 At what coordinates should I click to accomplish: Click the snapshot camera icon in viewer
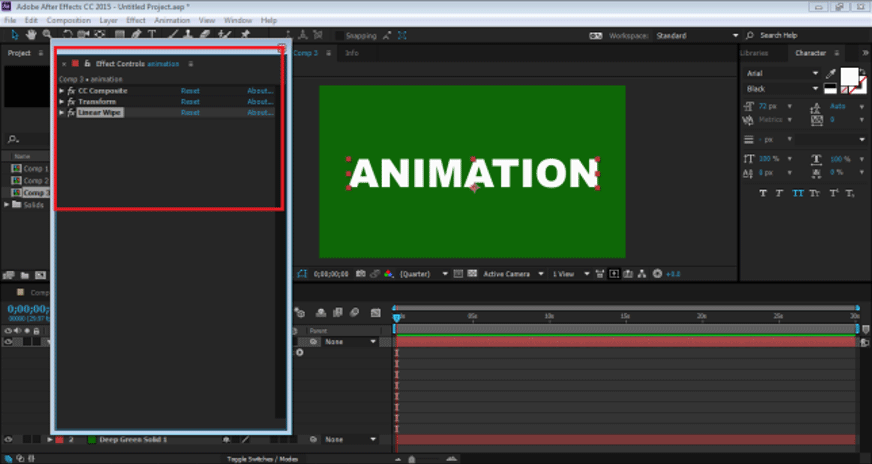point(361,274)
